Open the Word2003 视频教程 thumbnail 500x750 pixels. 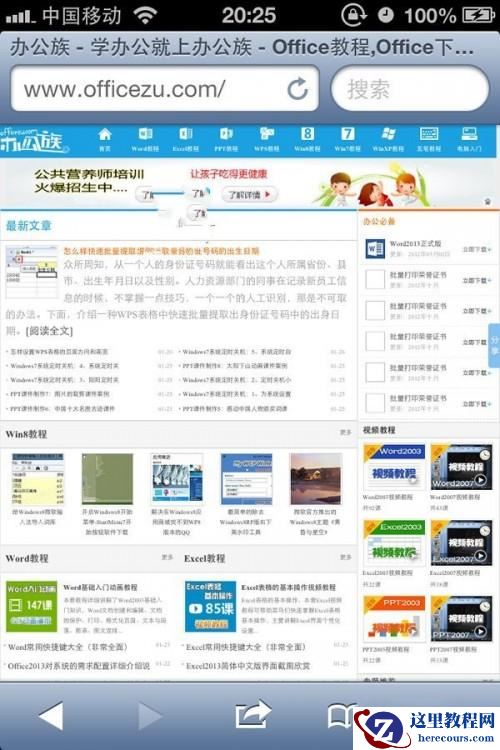(x=394, y=466)
